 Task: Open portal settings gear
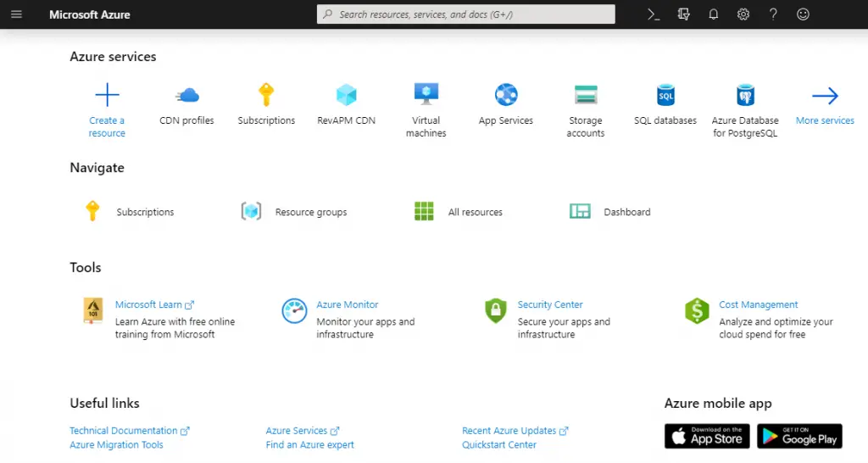[743, 14]
